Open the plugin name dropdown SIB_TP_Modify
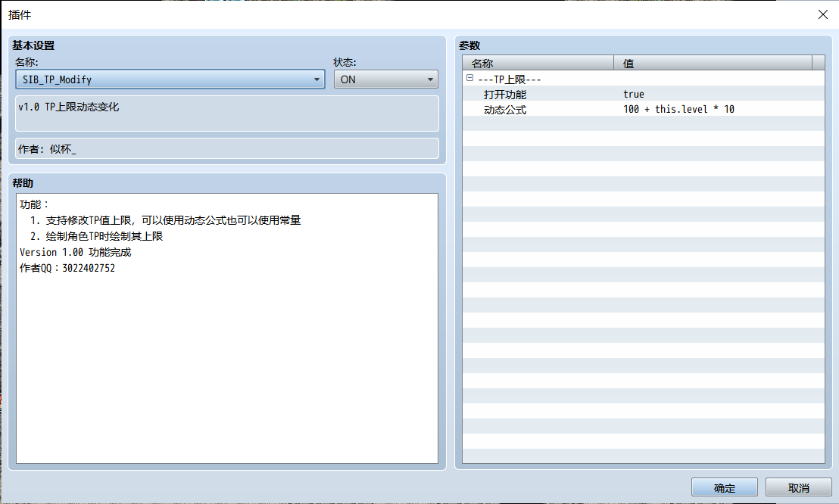 click(x=170, y=79)
